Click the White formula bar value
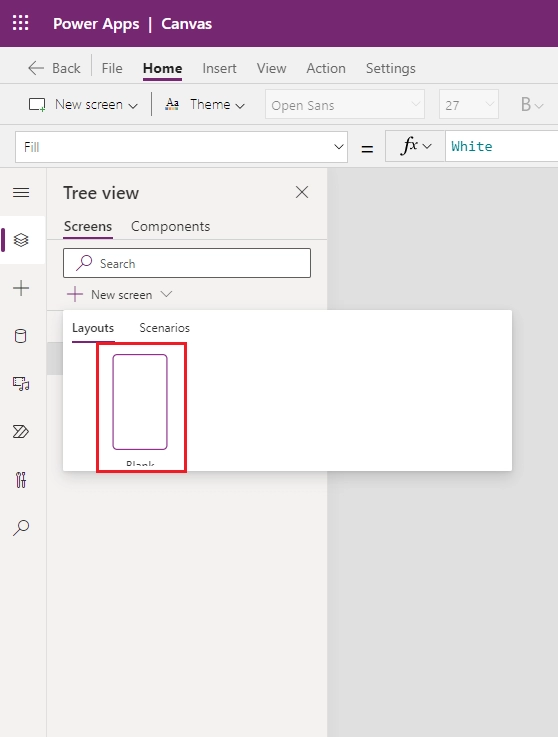 click(x=472, y=146)
